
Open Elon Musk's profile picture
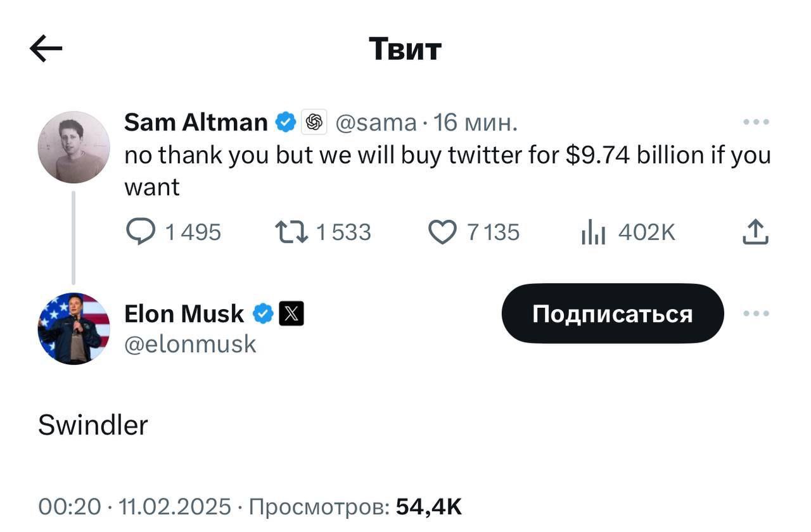coord(74,328)
